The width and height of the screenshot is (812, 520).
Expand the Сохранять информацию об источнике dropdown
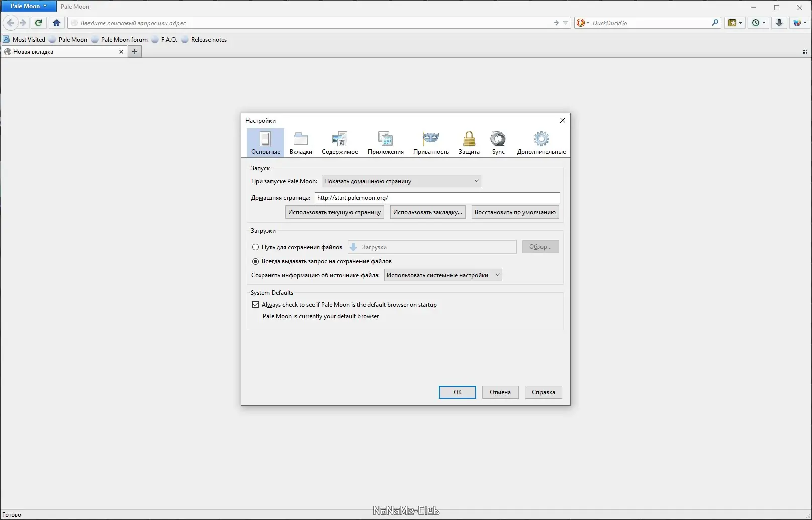(443, 275)
